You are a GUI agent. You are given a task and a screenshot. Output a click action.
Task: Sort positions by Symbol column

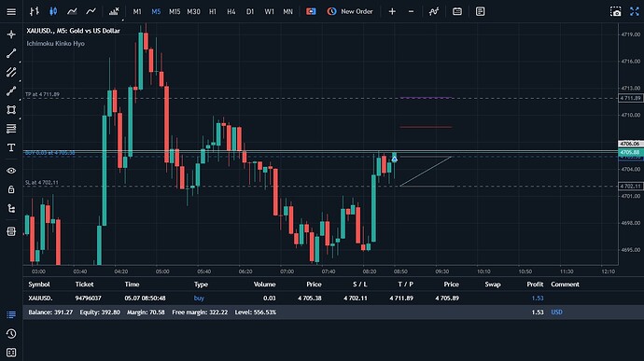pyautogui.click(x=39, y=285)
